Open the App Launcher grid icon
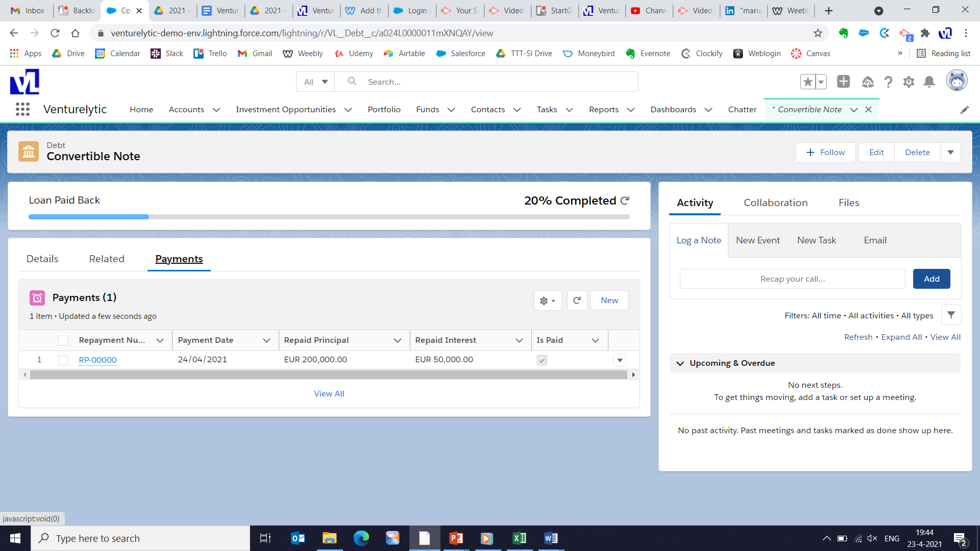Viewport: 980px width, 551px height. coord(22,109)
